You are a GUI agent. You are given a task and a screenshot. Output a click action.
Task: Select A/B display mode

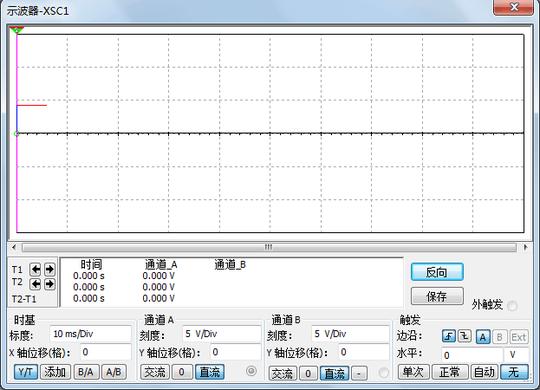coord(114,372)
